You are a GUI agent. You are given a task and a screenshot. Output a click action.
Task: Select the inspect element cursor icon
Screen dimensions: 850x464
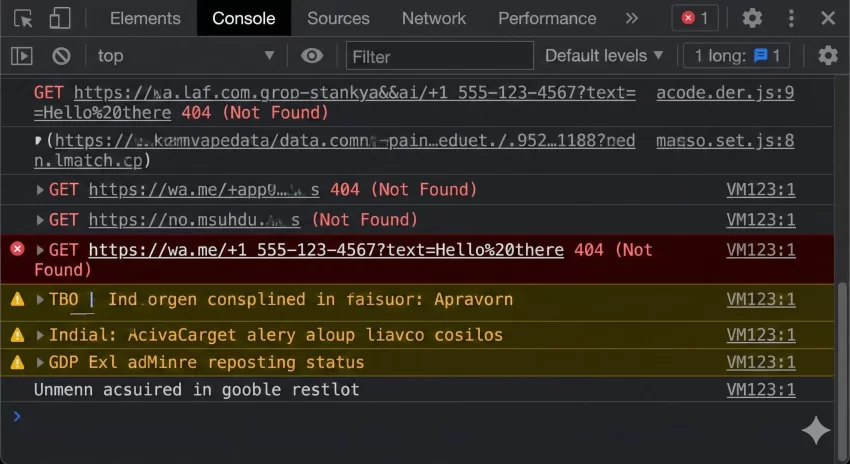point(24,18)
